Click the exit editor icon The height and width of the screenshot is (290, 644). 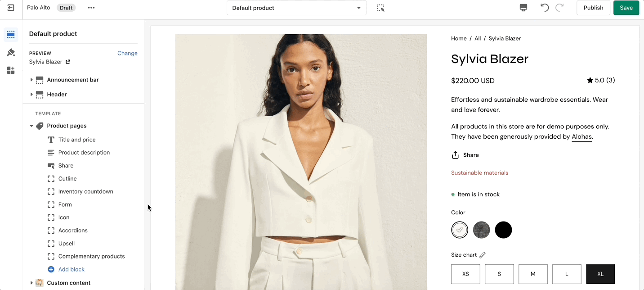click(x=11, y=8)
